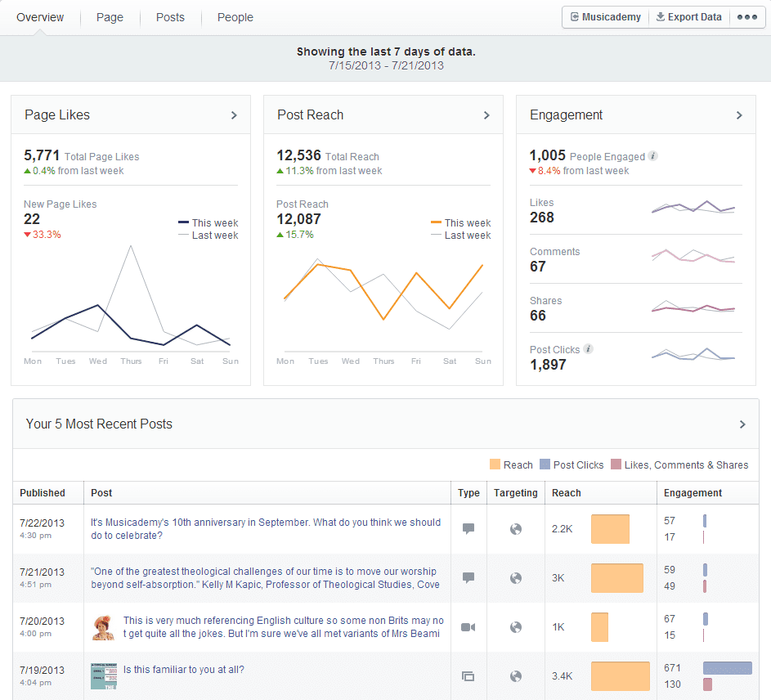Click the speech bubble icon for the 7/21 post
Viewport: 771px width, 700px height.
click(468, 577)
